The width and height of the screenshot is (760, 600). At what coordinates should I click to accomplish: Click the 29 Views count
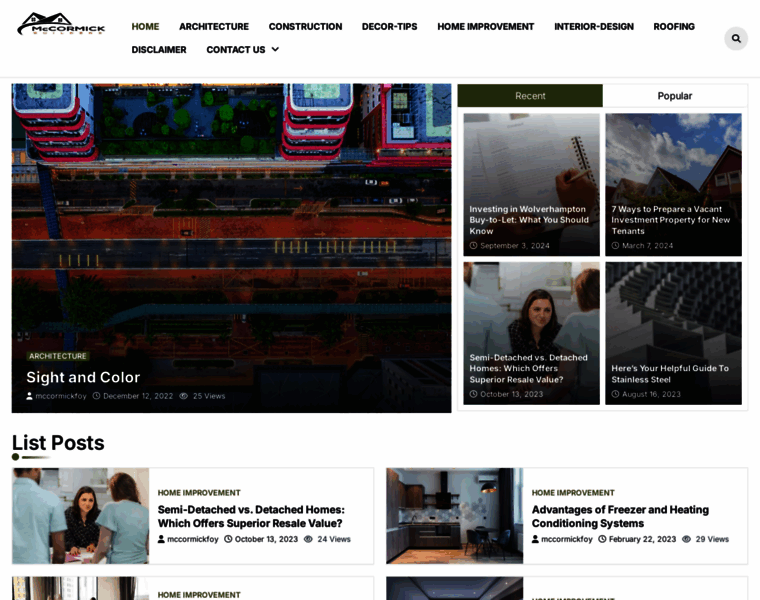click(712, 539)
